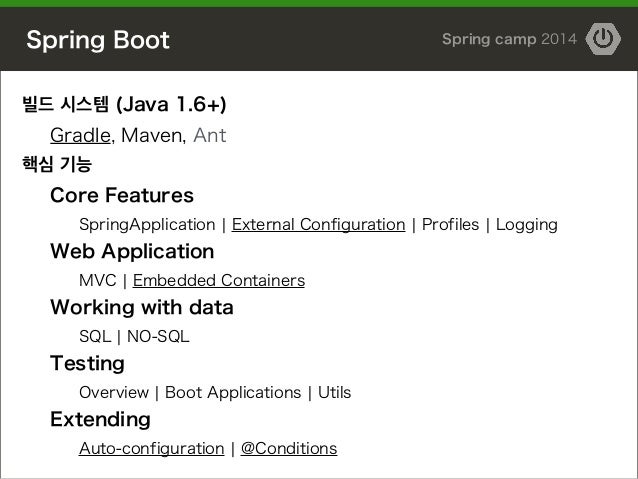Select the Testing heading
The height and width of the screenshot is (479, 638).
(87, 363)
